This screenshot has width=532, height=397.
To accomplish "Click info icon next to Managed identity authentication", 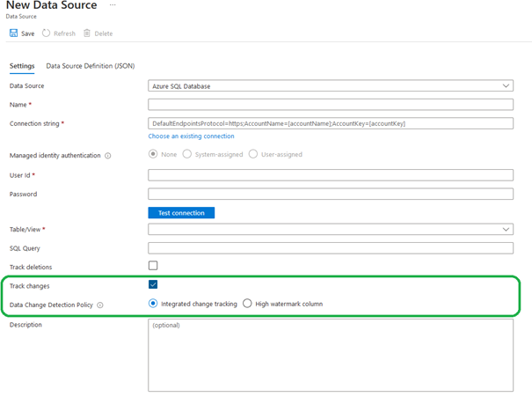I will click(108, 156).
